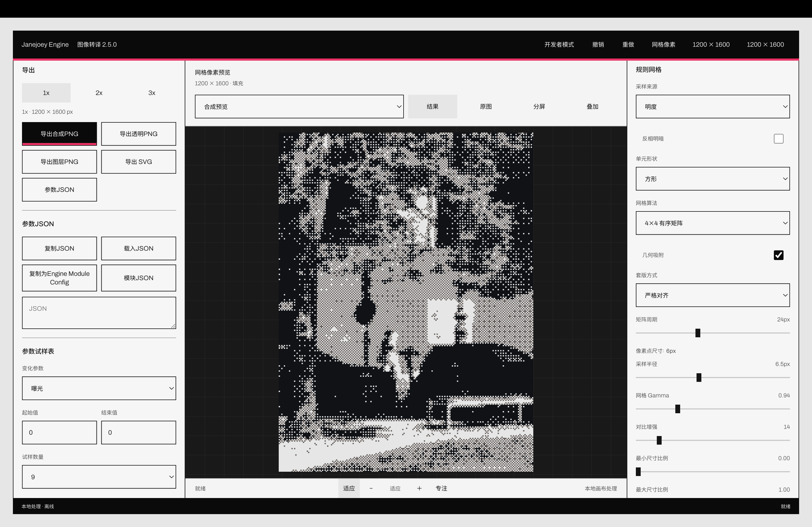Click the 网格 Gamma slider handle
Viewport: 812px width, 527px height.
(x=678, y=409)
